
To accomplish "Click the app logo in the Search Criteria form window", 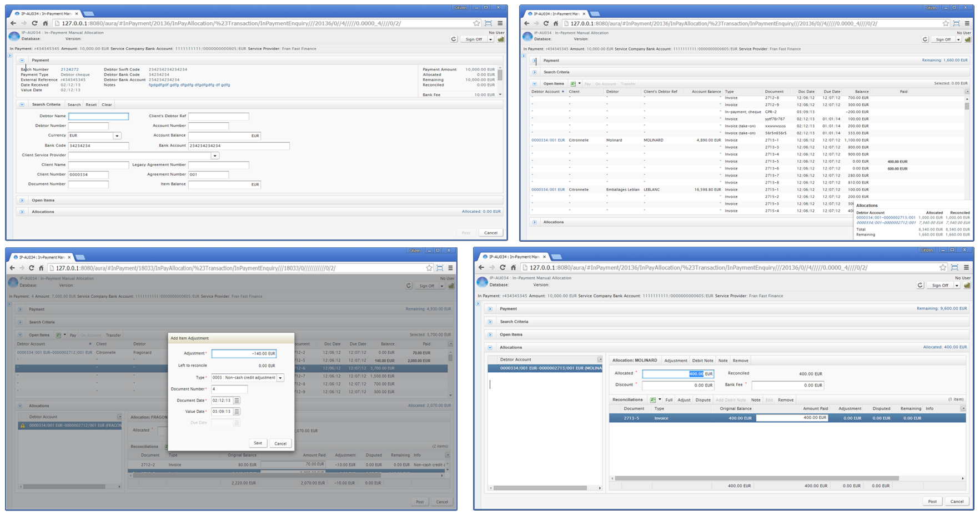I will coord(14,36).
